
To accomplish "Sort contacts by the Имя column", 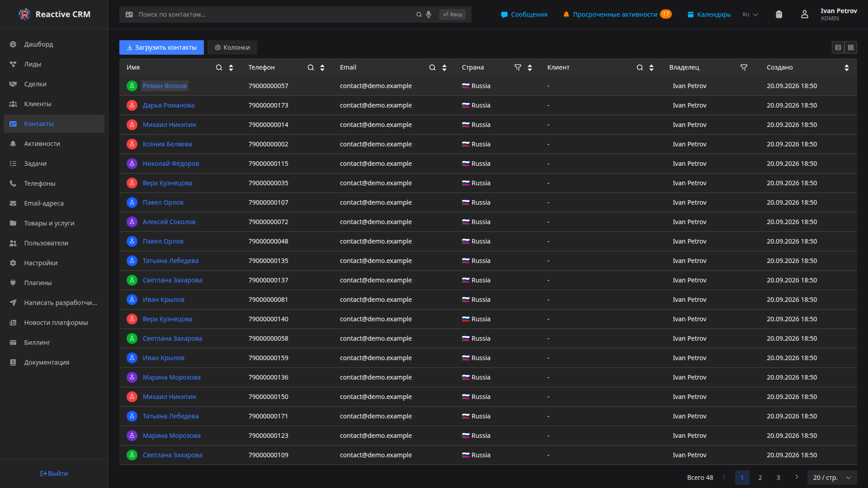I will 231,67.
